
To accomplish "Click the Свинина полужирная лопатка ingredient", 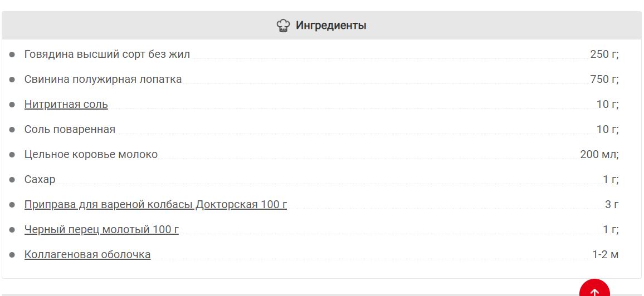I will [x=103, y=79].
